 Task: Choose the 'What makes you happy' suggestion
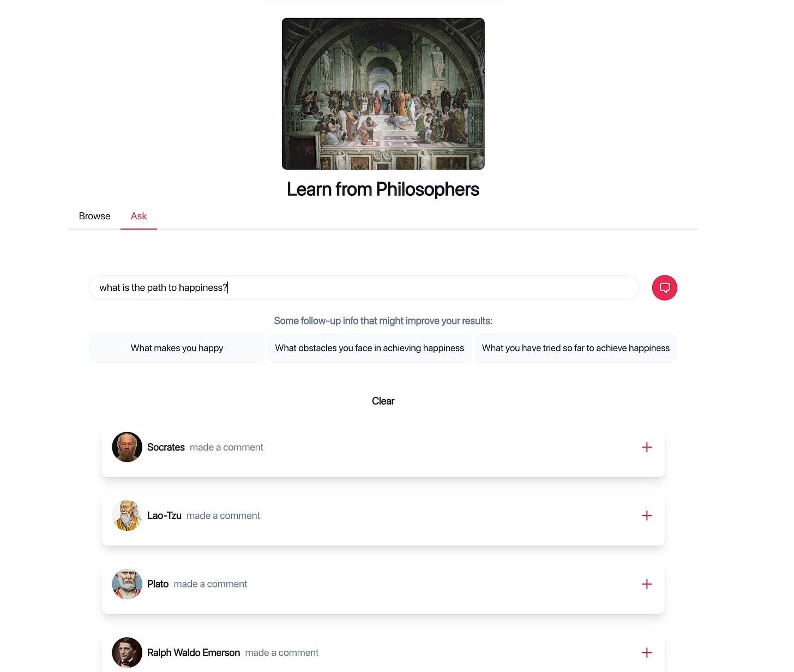coord(177,348)
